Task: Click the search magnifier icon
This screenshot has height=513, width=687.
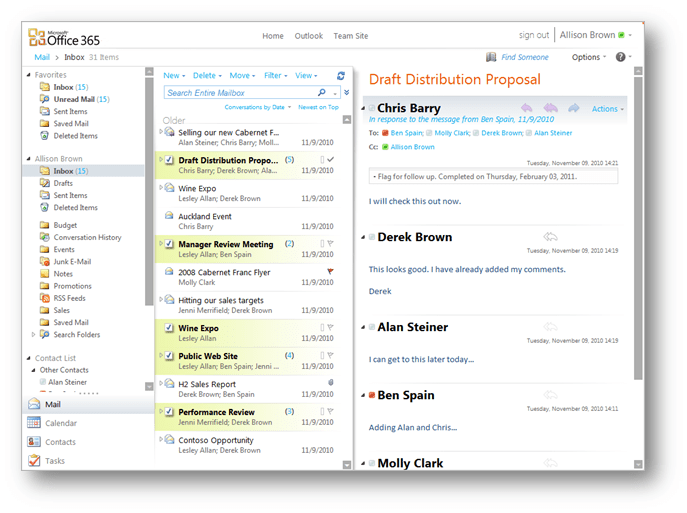Action: (322, 93)
